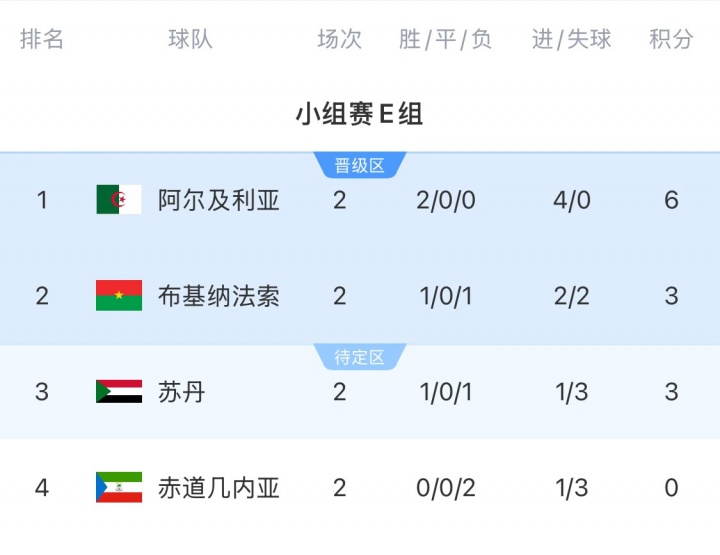Click the Algeria flag icon

click(119, 200)
